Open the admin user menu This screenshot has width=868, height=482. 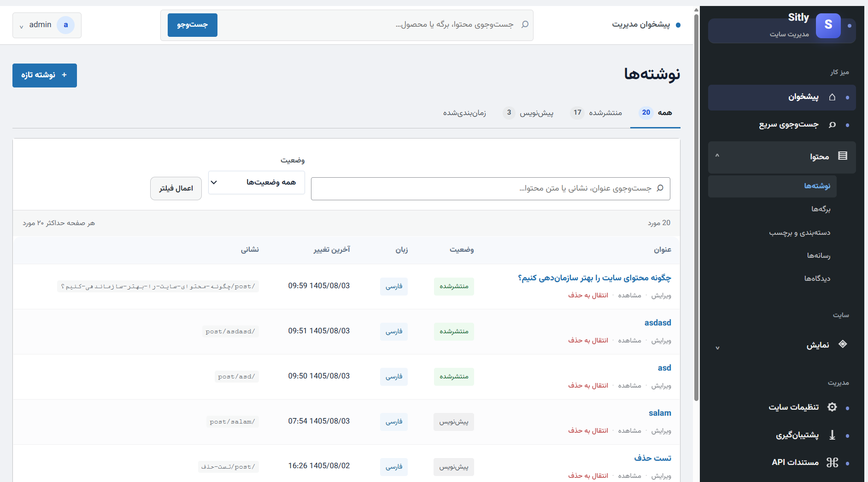pos(47,25)
